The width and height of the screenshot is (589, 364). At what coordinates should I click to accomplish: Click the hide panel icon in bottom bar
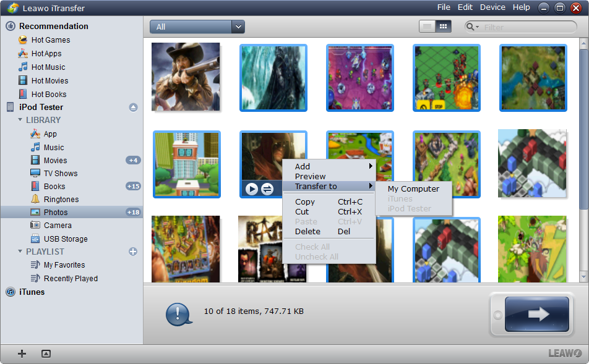(x=46, y=353)
